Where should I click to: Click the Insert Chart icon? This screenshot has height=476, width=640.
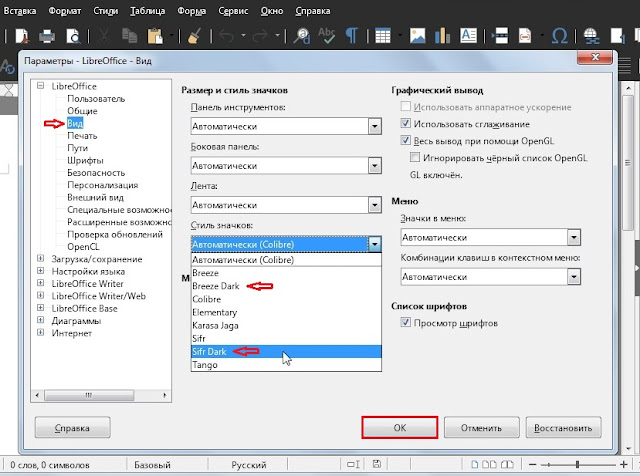[x=442, y=36]
